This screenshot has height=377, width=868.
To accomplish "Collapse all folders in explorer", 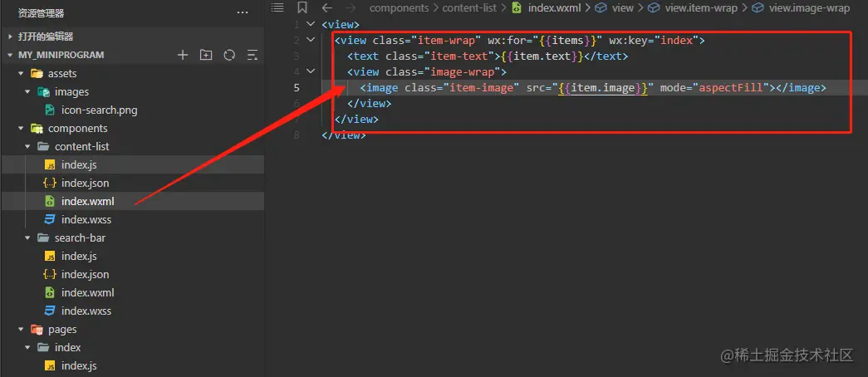I will tap(253, 55).
